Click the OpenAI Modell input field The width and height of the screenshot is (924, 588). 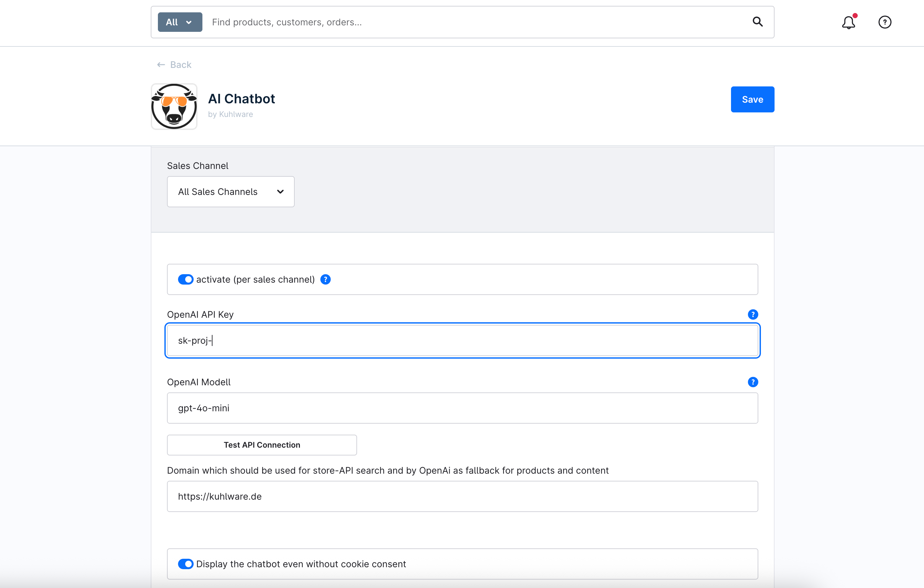click(462, 408)
